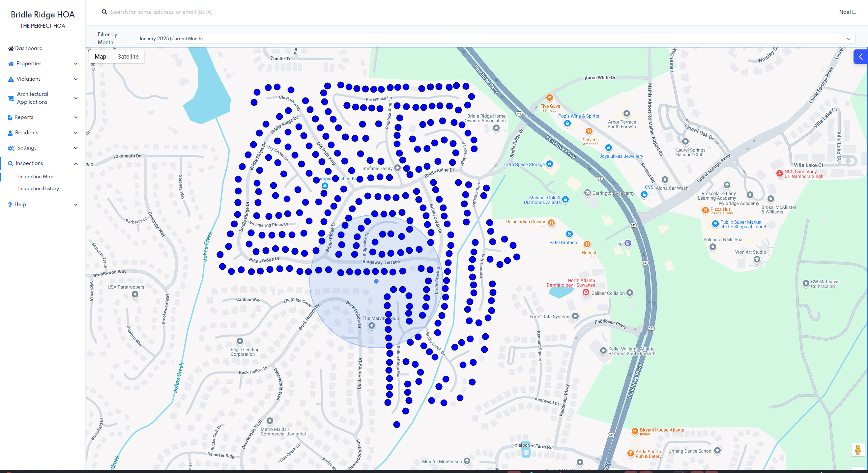Screen dimensions: 868x473
Task: Click the Settings gears icon
Action: [11, 148]
